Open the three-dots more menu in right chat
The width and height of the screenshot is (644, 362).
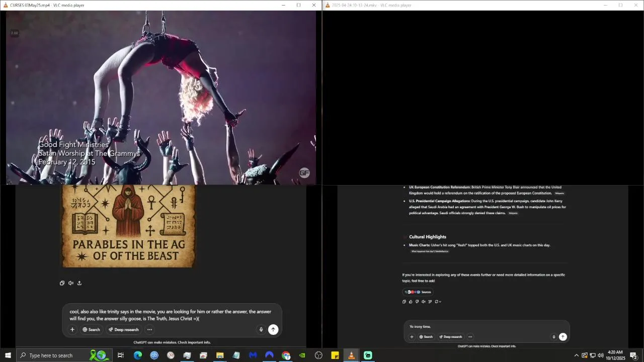tap(470, 337)
